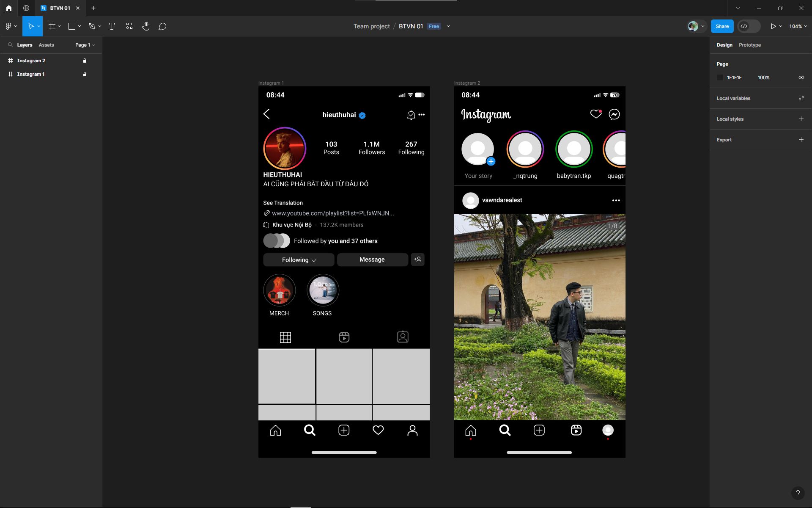Unlock the Instagram 2 layer
812x508 pixels.
coord(85,61)
